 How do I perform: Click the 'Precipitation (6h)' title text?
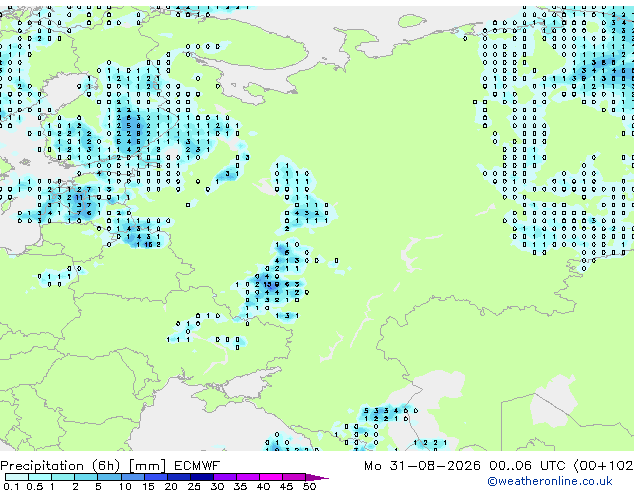pyautogui.click(x=60, y=466)
